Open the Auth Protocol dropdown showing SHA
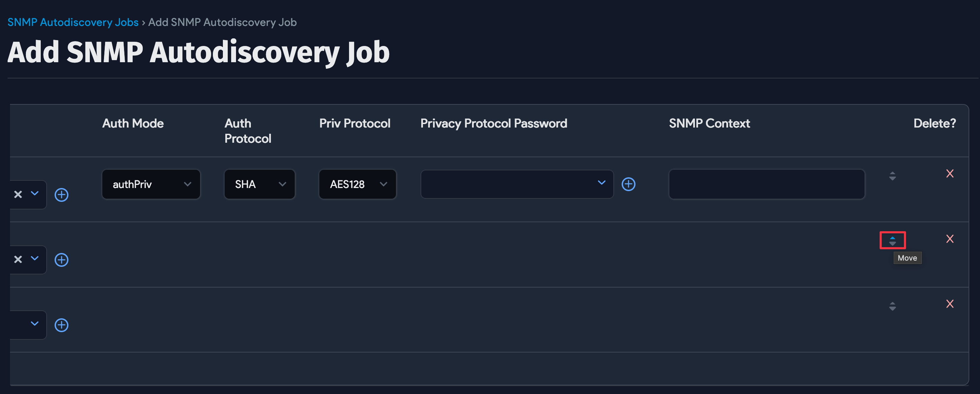This screenshot has height=394, width=980. click(259, 184)
